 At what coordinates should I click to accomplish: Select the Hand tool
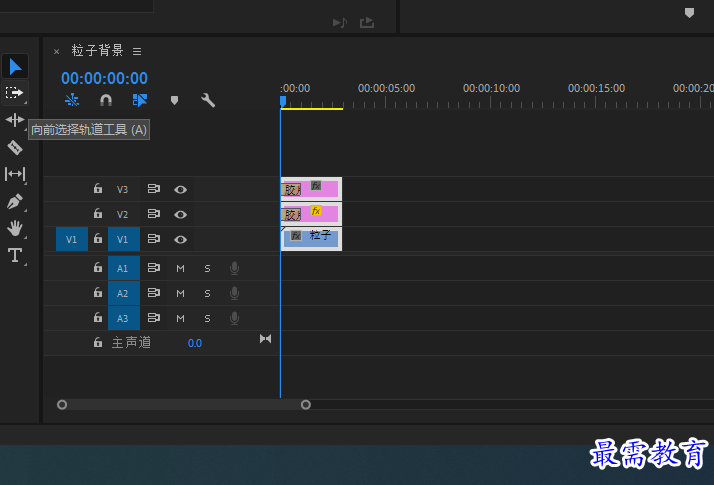15,228
